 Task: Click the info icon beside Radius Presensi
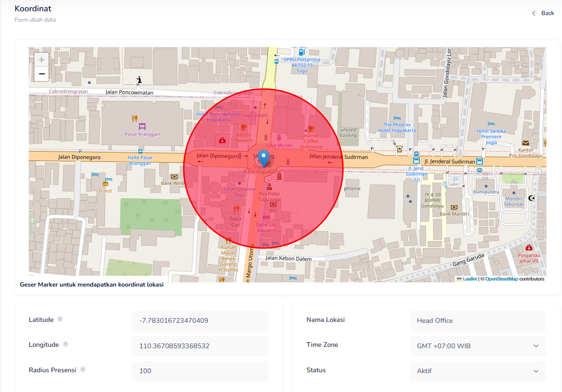click(x=84, y=369)
